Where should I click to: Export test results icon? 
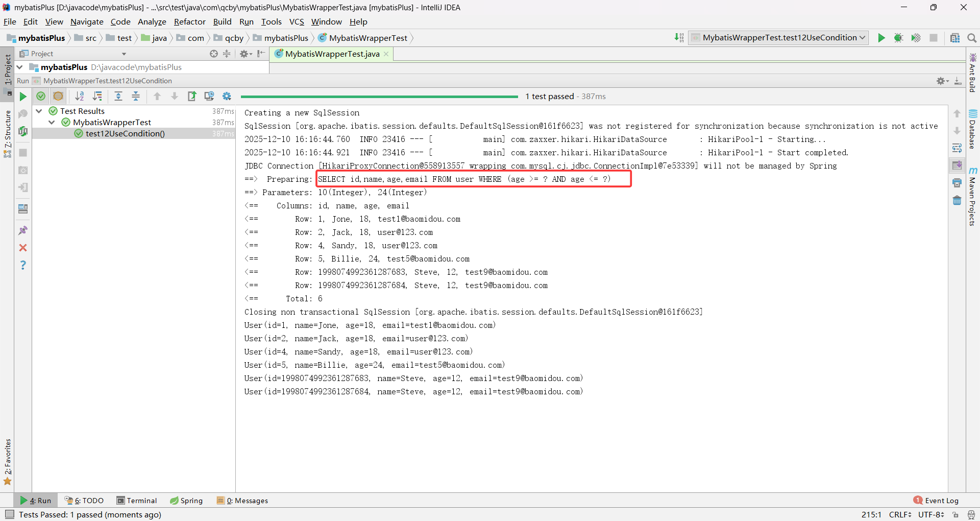pos(192,96)
